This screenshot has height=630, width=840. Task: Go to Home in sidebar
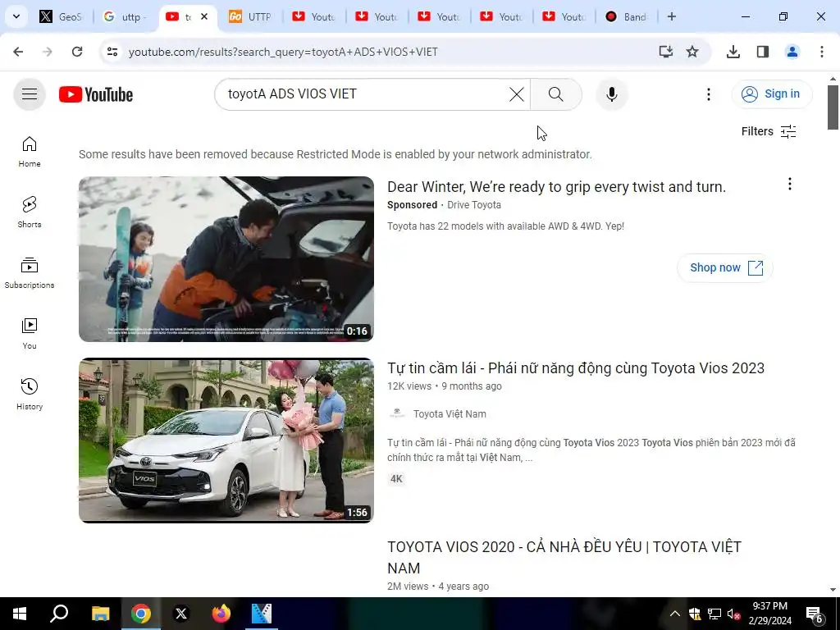pos(30,152)
